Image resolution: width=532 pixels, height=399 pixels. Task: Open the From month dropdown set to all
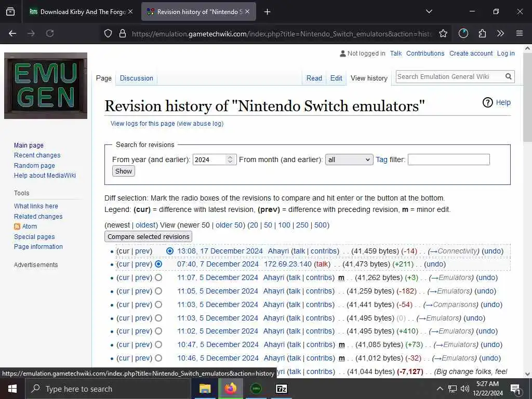[349, 159]
